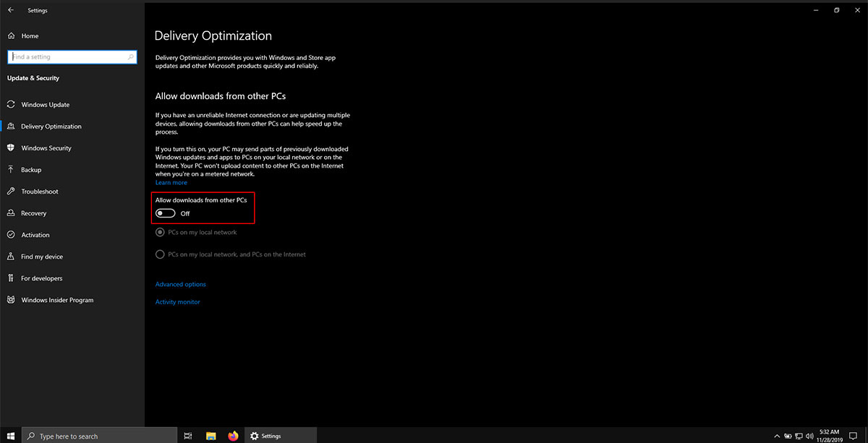Go to Settings Home
This screenshot has height=443, width=868.
(30, 36)
